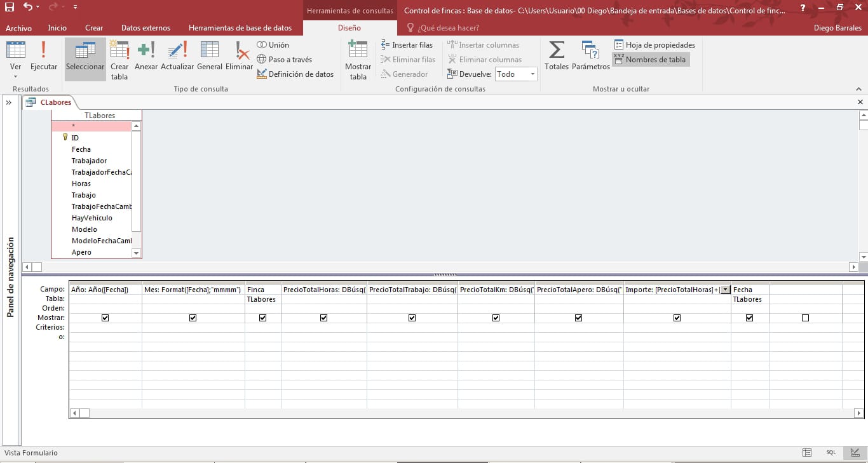The width and height of the screenshot is (868, 463).
Task: Uncheck Mostrar for PrecioTotalTrabajo column
Action: 412,318
